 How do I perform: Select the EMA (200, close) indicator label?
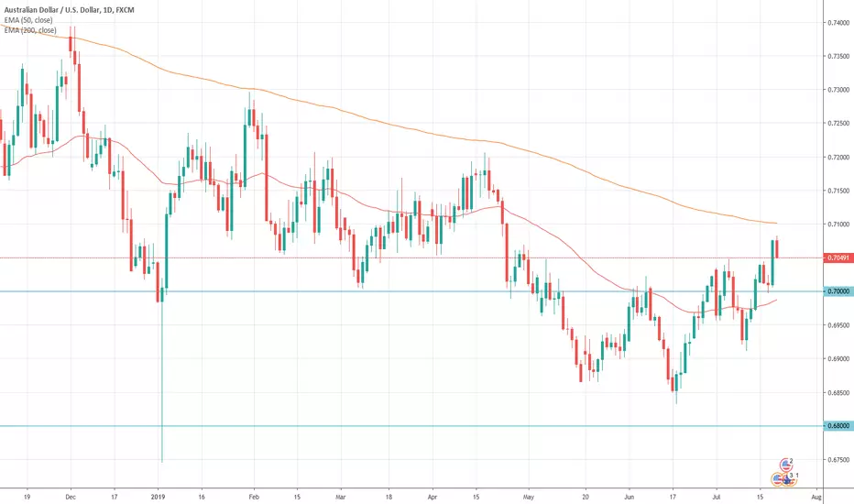(x=30, y=30)
